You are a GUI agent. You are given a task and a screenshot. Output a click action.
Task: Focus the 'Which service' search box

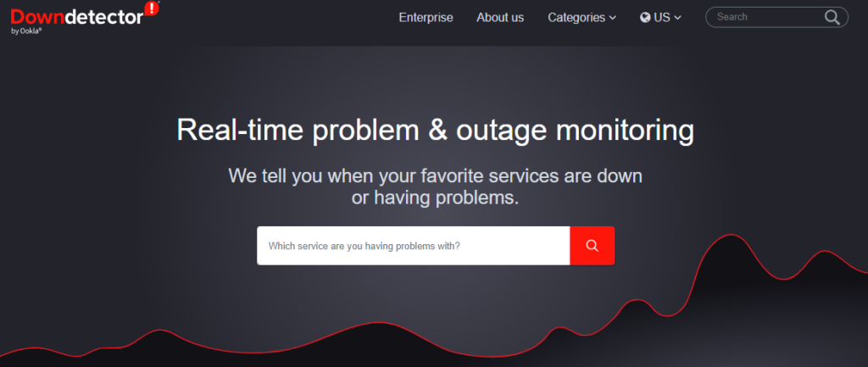pyautogui.click(x=413, y=246)
